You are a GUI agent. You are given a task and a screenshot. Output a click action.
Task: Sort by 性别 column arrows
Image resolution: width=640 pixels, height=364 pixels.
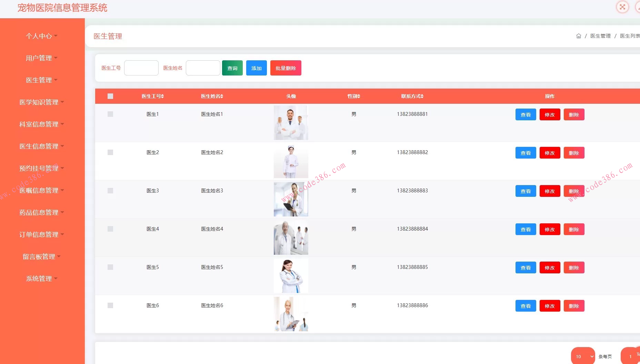point(359,97)
